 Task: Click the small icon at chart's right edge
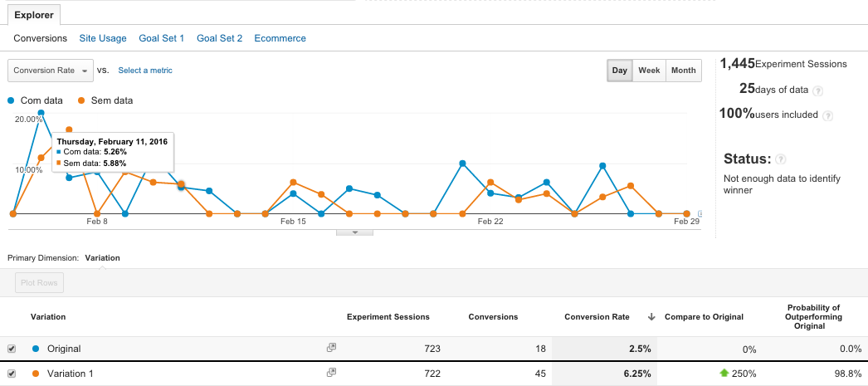(700, 213)
